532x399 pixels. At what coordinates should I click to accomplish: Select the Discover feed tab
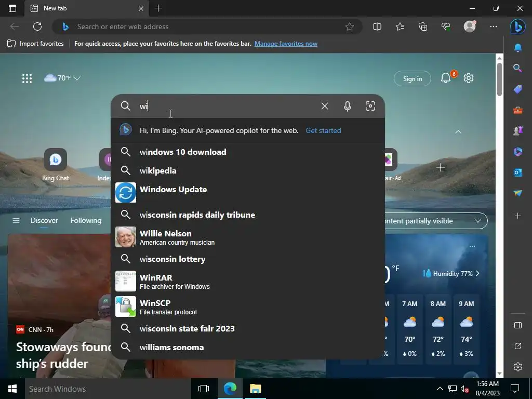(44, 220)
